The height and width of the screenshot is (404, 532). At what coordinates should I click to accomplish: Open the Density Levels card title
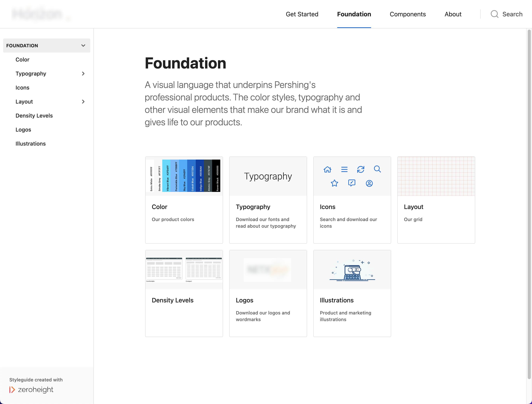tap(172, 300)
